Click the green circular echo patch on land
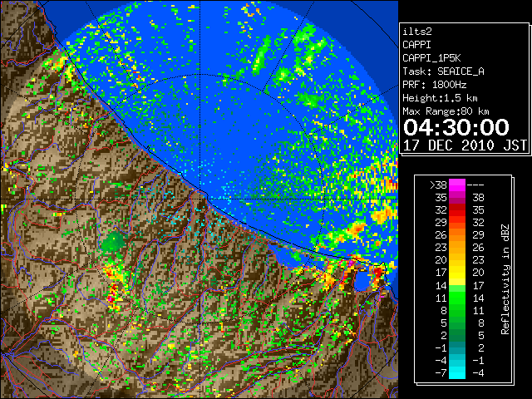The height and width of the screenshot is (399, 532). click(x=113, y=241)
